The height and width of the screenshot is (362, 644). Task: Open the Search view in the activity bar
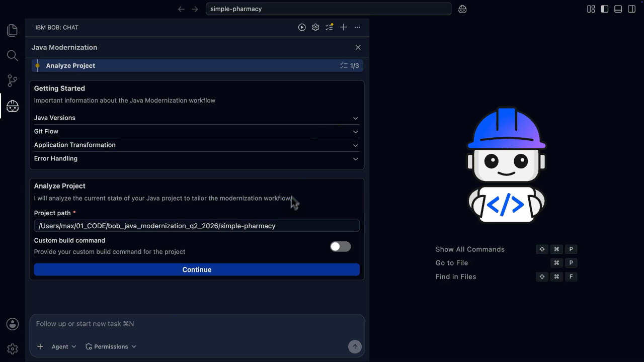pos(13,55)
